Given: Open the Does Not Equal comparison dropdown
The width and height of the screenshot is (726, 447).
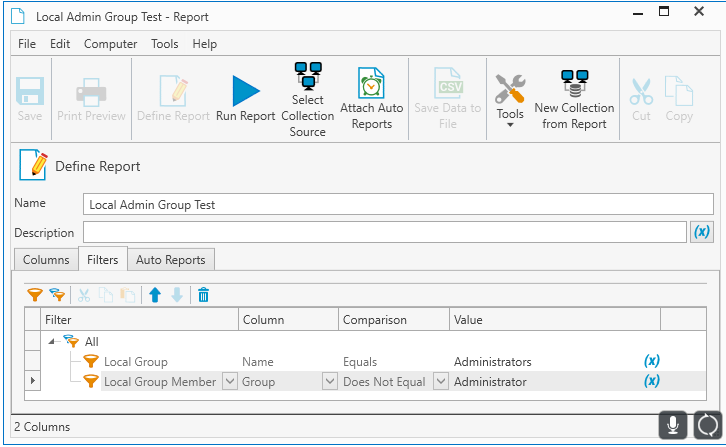Looking at the screenshot, I should (x=439, y=382).
